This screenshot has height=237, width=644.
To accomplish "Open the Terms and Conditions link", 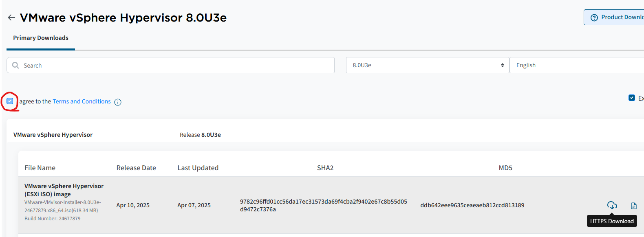I will 82,101.
